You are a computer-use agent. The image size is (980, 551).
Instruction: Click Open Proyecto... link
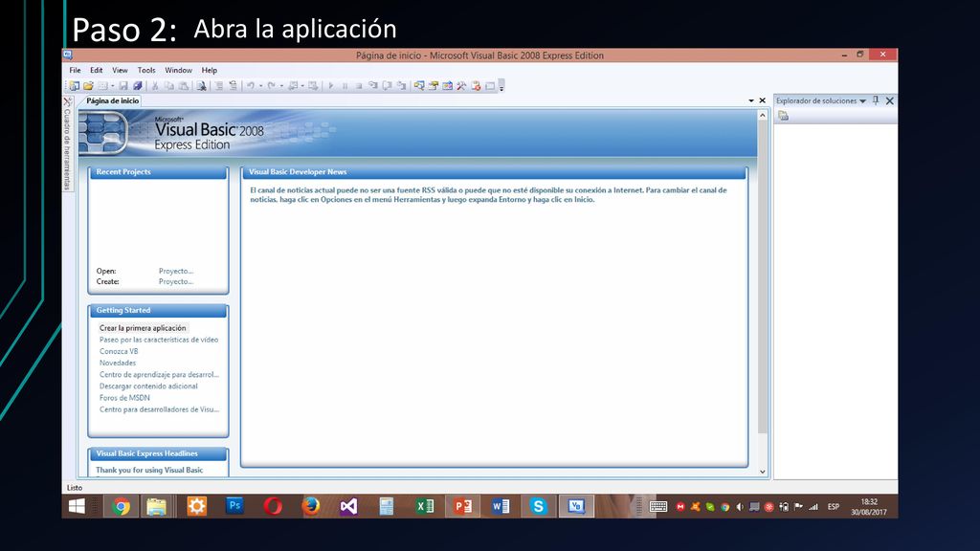click(176, 271)
